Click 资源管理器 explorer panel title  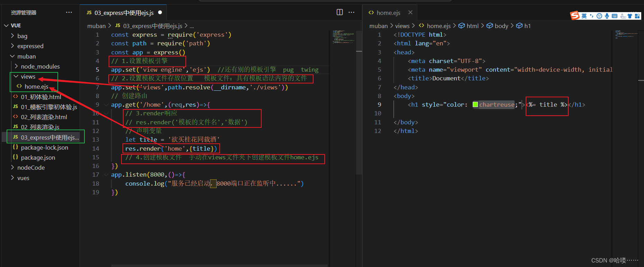click(24, 13)
